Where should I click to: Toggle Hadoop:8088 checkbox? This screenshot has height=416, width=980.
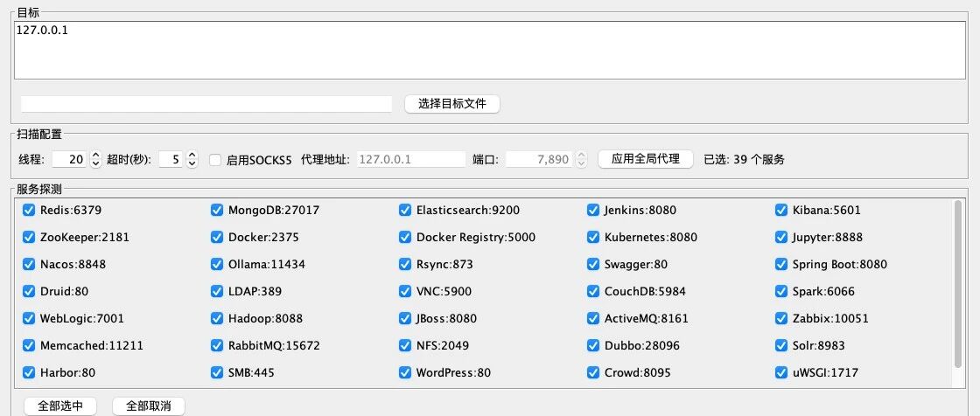[x=217, y=319]
